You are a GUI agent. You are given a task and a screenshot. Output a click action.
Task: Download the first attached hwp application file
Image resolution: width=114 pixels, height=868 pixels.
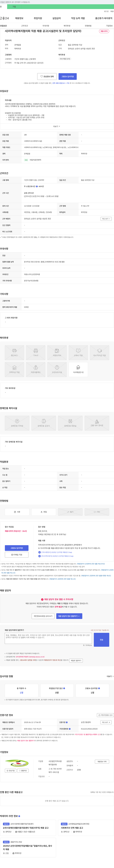point(57,552)
